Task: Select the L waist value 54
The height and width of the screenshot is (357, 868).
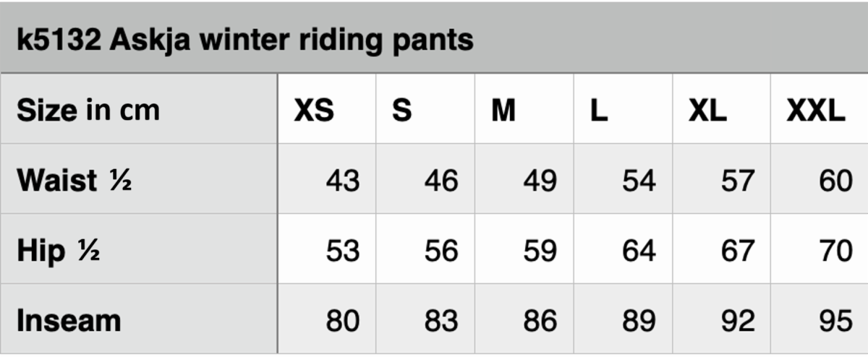Action: coord(639,181)
